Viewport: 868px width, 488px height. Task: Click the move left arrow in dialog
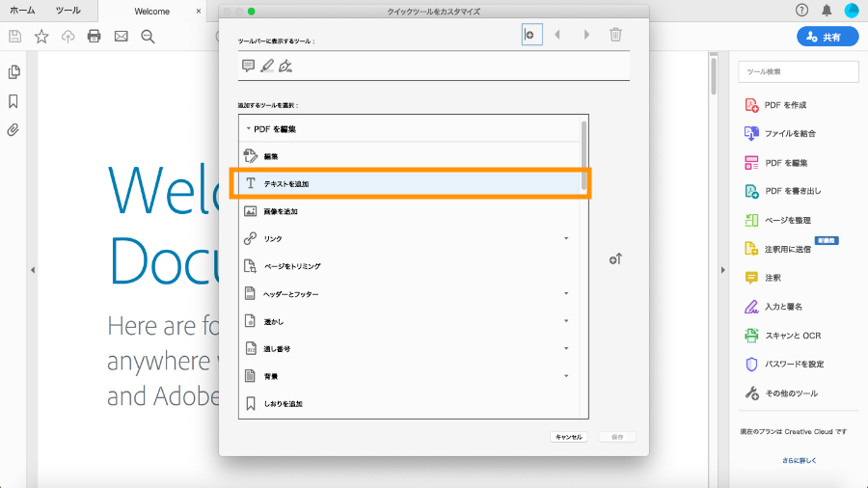coord(557,35)
